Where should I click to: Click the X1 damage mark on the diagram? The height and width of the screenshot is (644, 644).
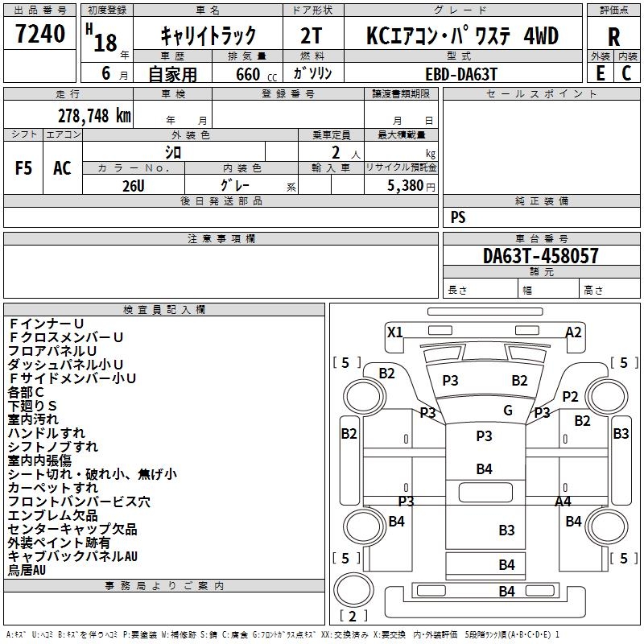coord(394,332)
